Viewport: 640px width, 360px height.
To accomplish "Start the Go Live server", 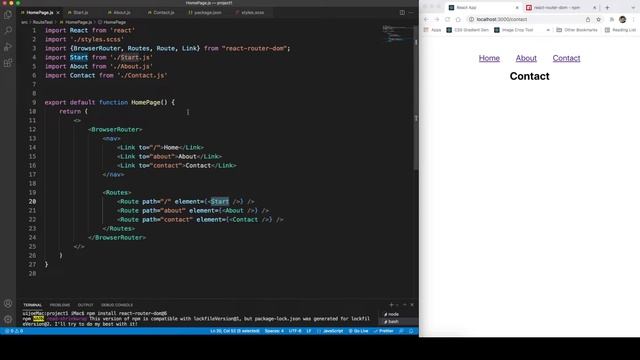I will (x=358, y=331).
